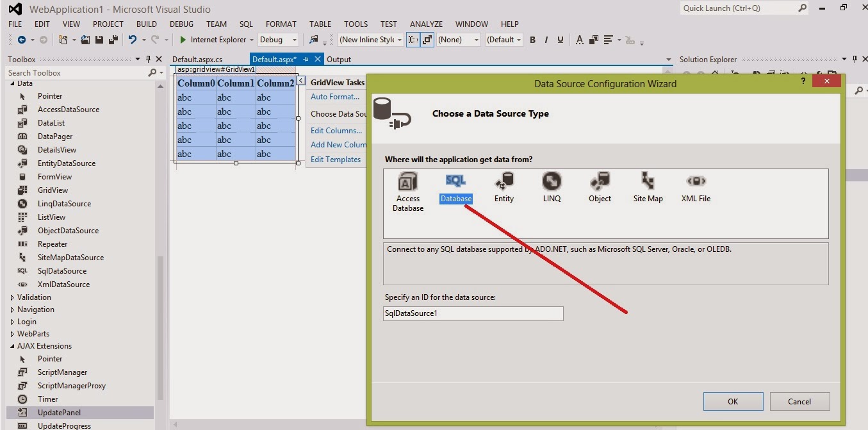The width and height of the screenshot is (868, 430).
Task: Pin the Toolbox panel with pushpin
Action: (149, 60)
